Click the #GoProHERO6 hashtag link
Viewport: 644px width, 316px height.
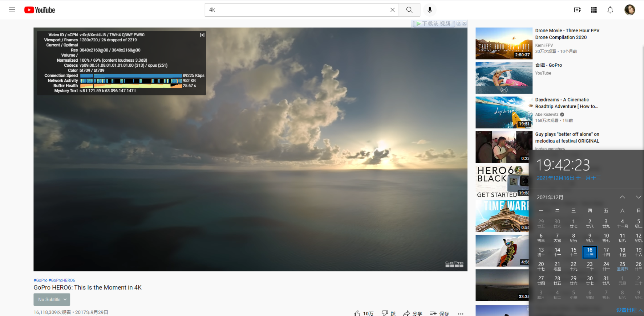coord(62,280)
